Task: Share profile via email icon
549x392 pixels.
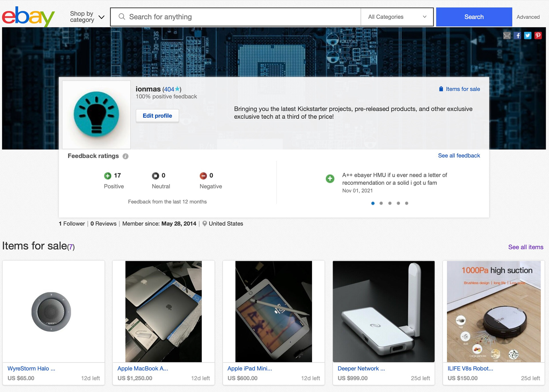Action: (x=507, y=35)
